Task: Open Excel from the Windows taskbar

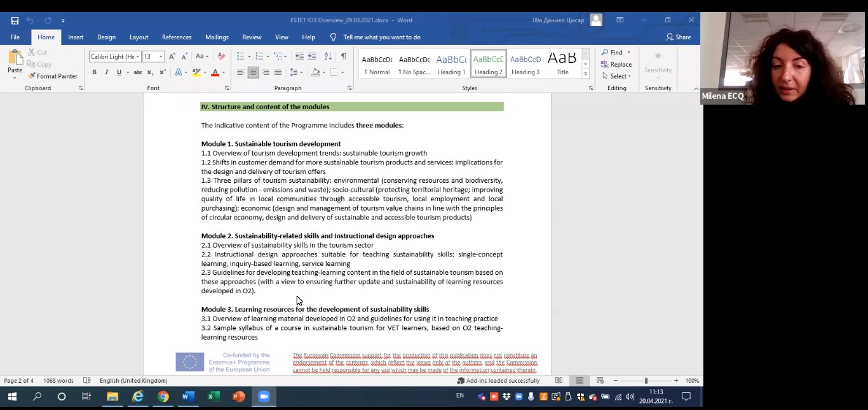Action: [214, 397]
